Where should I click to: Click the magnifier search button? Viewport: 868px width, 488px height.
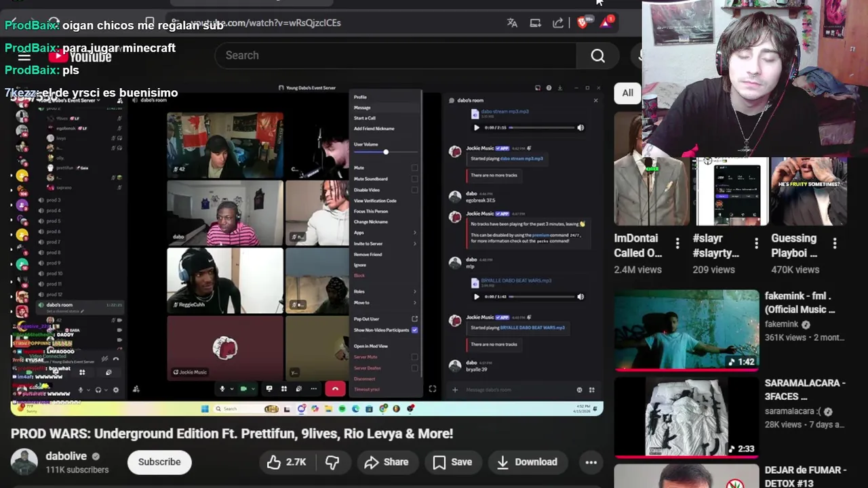click(597, 56)
